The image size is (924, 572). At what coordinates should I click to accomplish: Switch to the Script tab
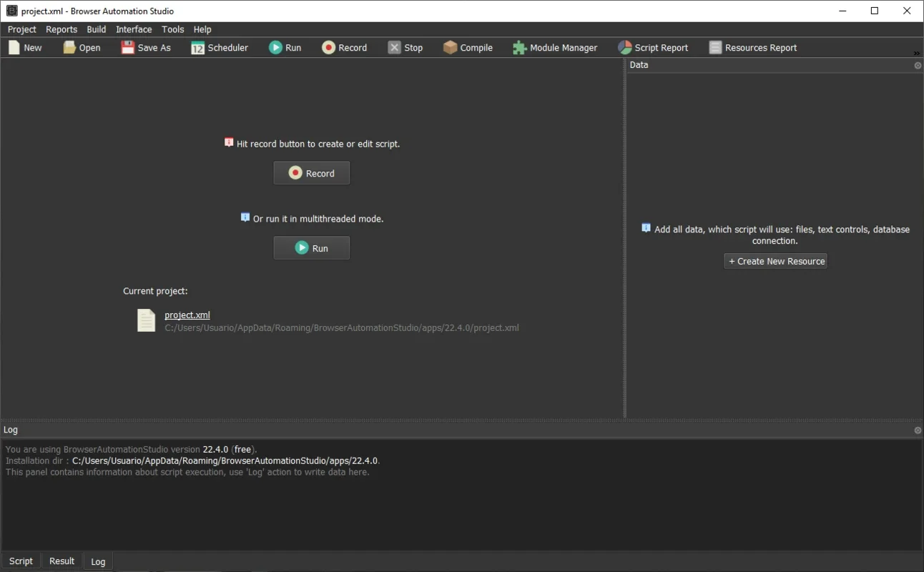21,561
